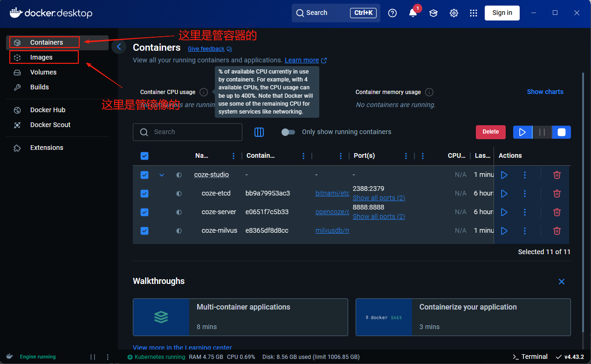Uncheck the coze-etcd row checkbox
Viewport: 591px width, 364px height.
point(144,194)
